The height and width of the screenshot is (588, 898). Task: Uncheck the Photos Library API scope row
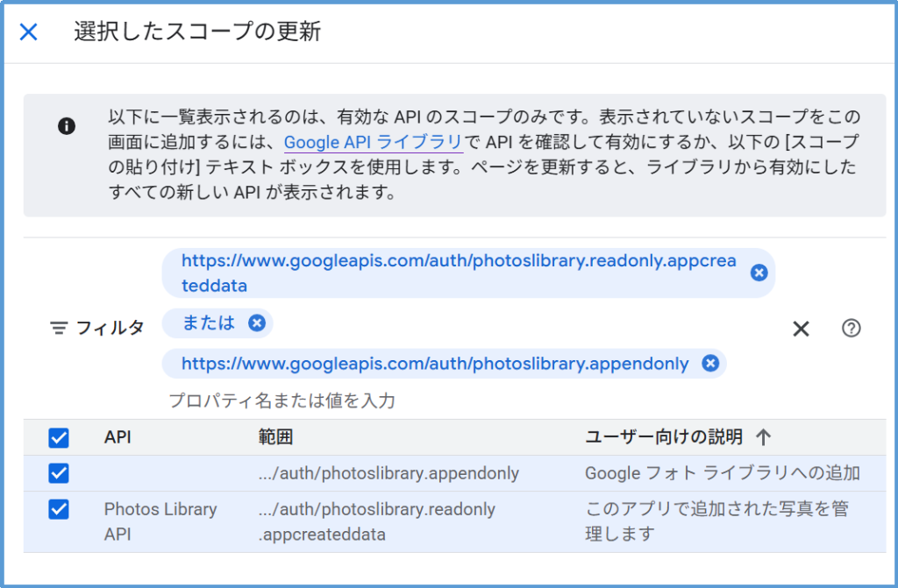coord(59,509)
